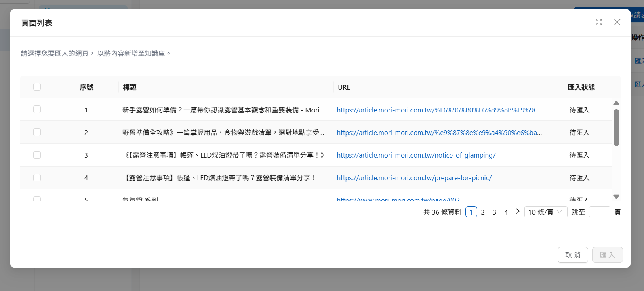Navigate to page 4
The height and width of the screenshot is (291, 644).
point(506,212)
